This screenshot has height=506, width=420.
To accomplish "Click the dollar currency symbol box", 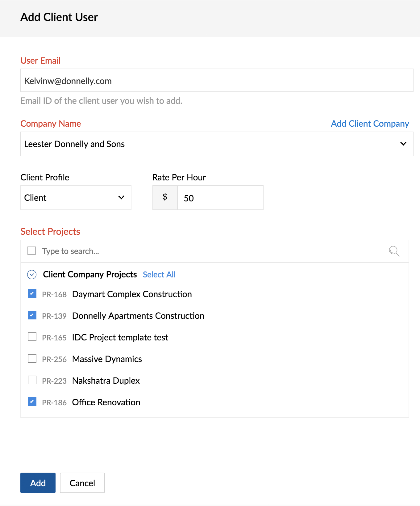I will click(x=165, y=198).
